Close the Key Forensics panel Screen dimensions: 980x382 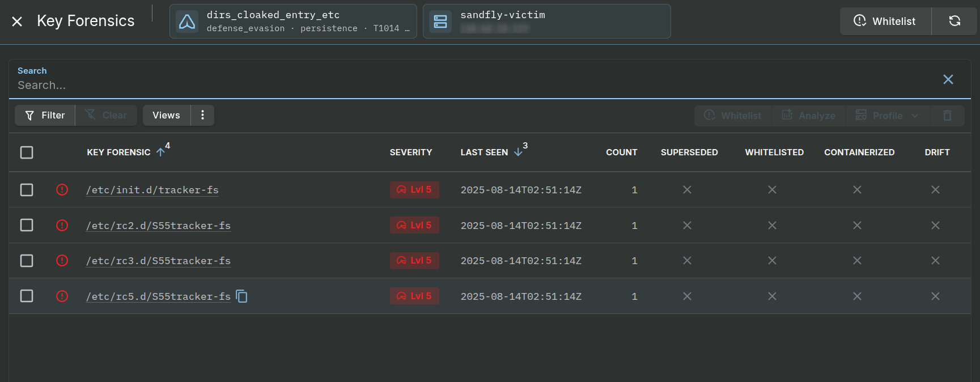tap(17, 22)
